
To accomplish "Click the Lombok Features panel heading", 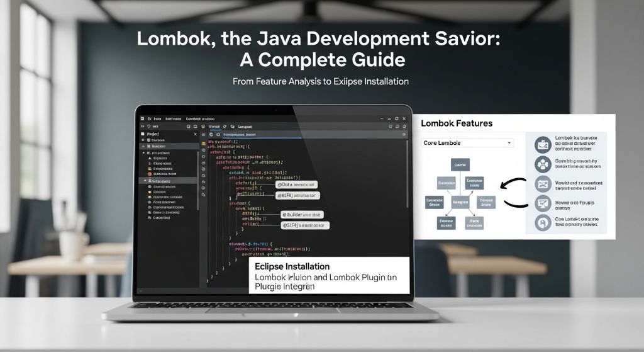I will pos(456,123).
